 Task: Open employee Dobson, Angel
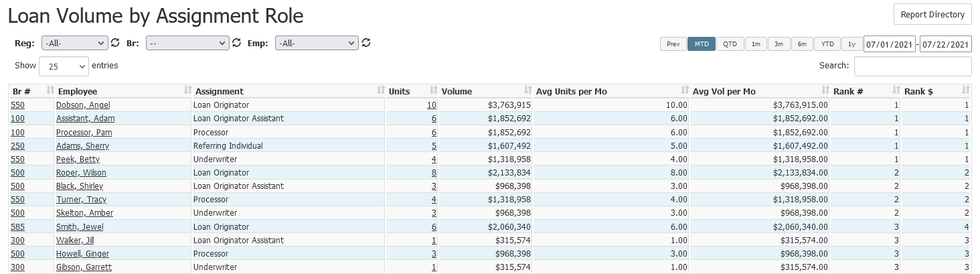click(x=83, y=105)
